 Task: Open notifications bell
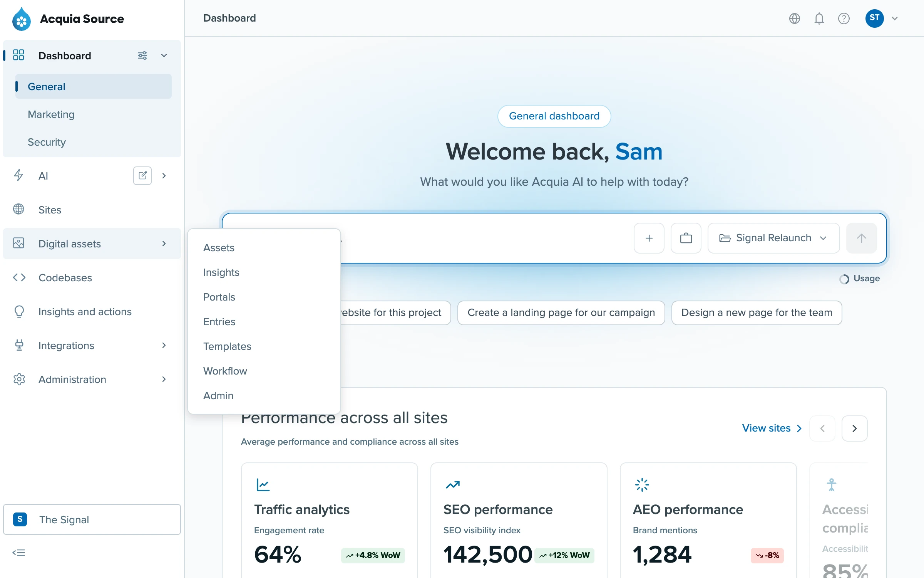[819, 18]
